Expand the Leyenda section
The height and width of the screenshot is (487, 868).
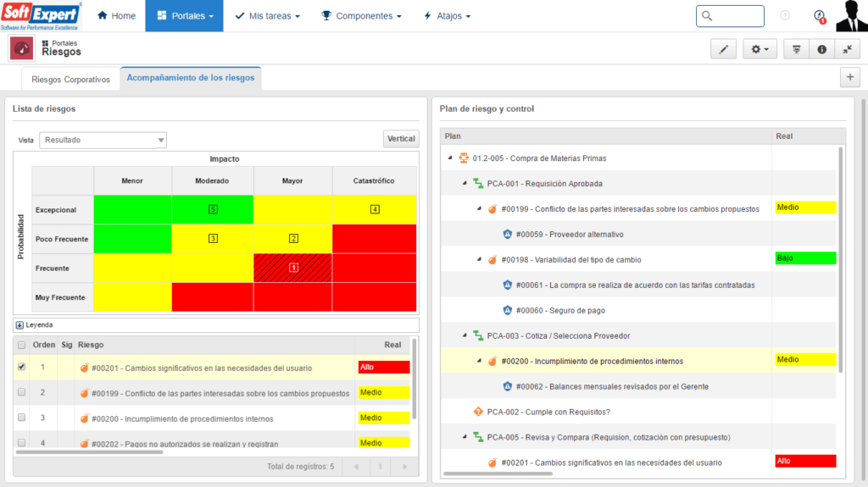pos(19,325)
